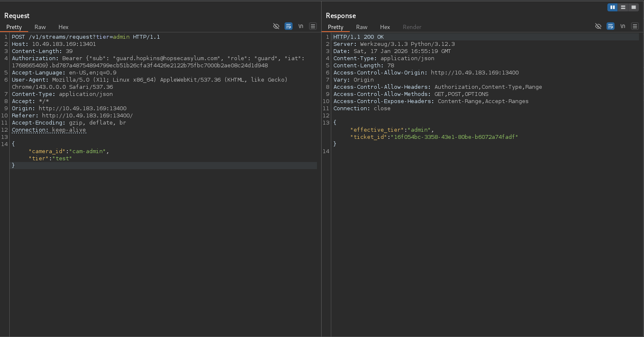Click the crossed-eye icon in Request panel
The width and height of the screenshot is (644, 337).
click(x=276, y=26)
